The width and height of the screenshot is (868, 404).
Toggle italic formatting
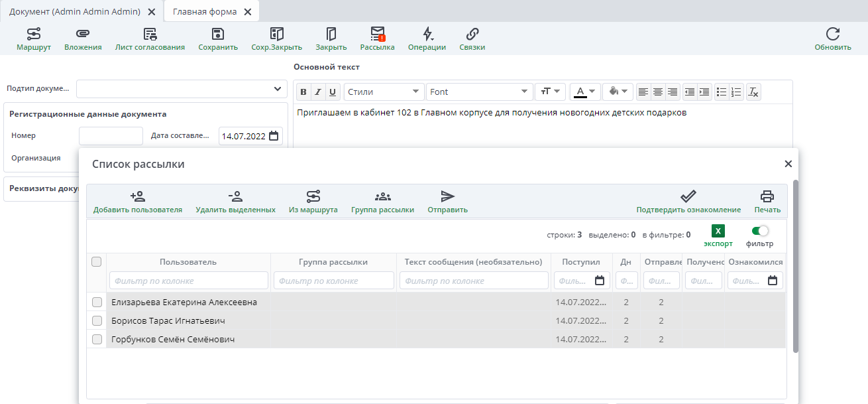tap(318, 92)
